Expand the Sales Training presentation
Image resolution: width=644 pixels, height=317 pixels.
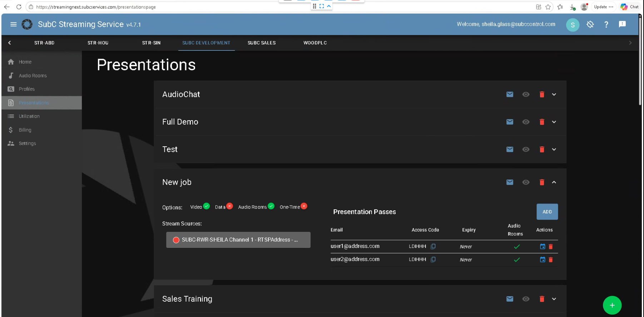coord(554,299)
